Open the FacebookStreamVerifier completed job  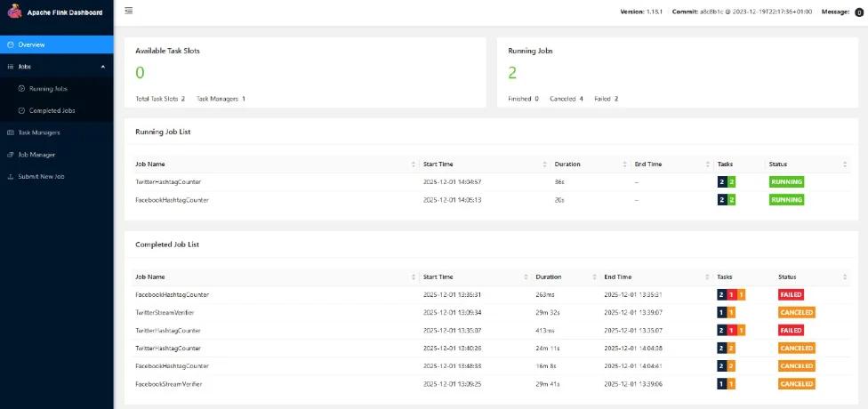coord(169,383)
